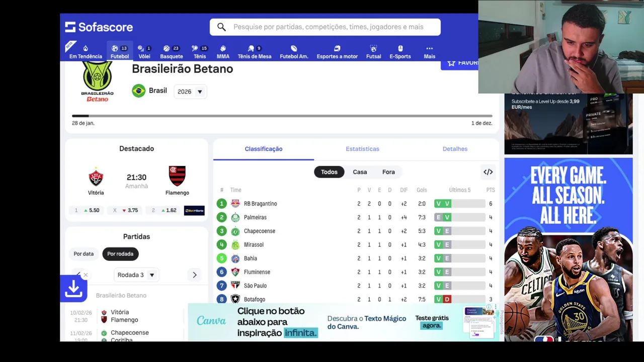
Task: Click the Chapecoense crest icon
Action: pyautogui.click(x=235, y=231)
